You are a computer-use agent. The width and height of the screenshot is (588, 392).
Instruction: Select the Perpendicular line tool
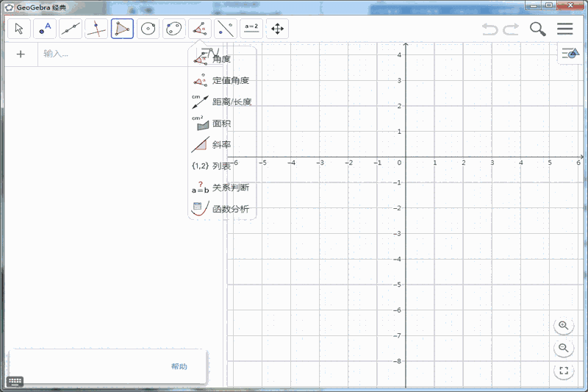(96, 29)
